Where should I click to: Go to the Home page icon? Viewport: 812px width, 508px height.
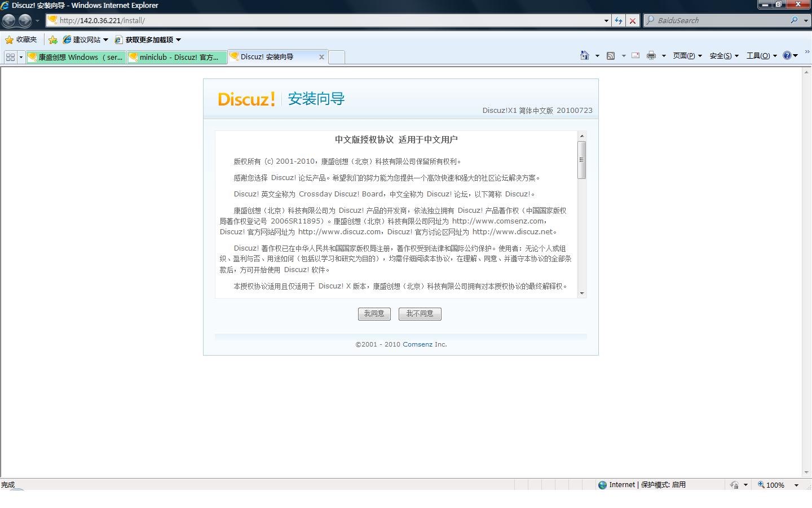[585, 55]
